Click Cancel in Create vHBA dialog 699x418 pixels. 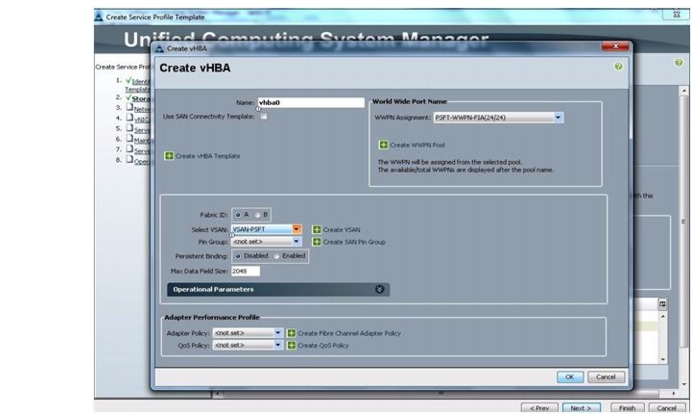pyautogui.click(x=606, y=377)
